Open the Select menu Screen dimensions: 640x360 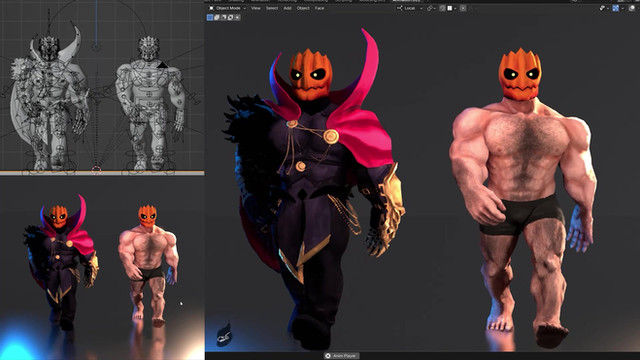coord(272,8)
